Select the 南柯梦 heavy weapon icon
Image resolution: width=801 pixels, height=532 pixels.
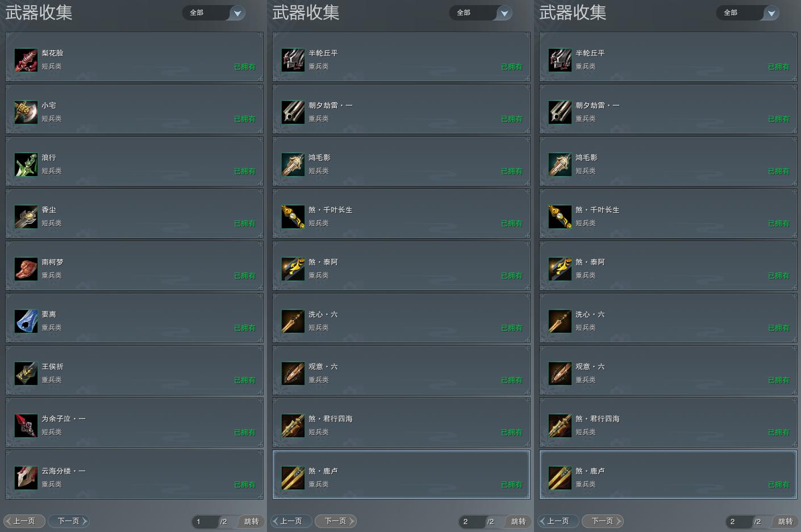pos(26,269)
